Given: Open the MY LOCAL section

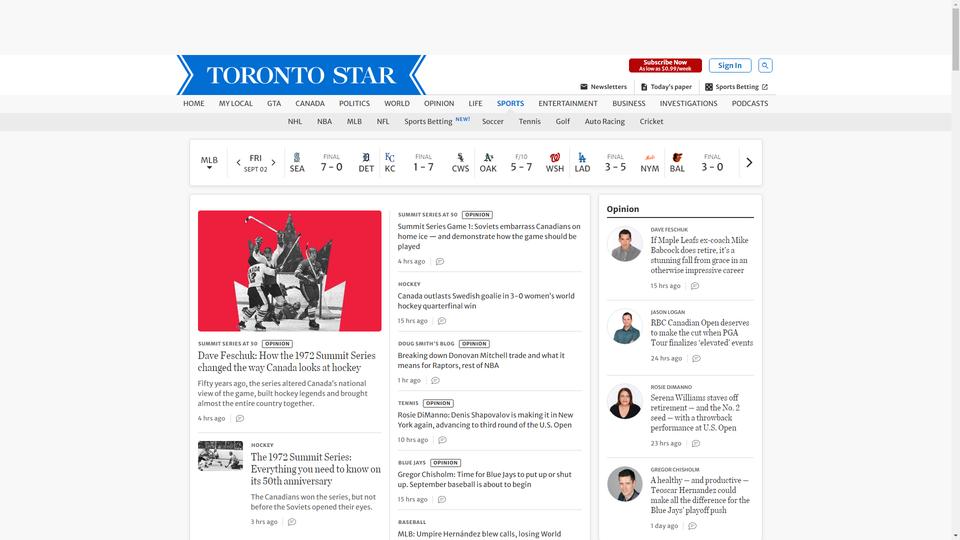Looking at the screenshot, I should point(236,103).
